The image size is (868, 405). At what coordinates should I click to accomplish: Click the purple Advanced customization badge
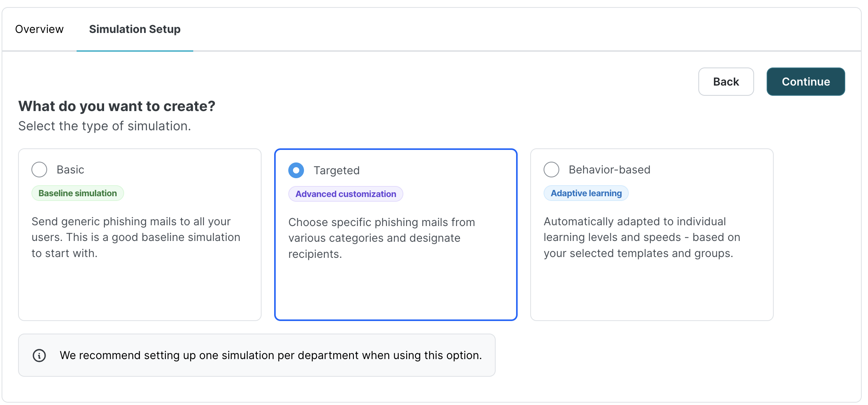[x=346, y=194]
